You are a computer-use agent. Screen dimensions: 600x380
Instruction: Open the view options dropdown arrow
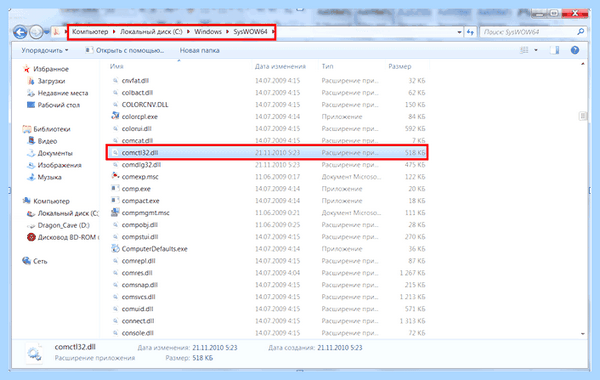536,50
